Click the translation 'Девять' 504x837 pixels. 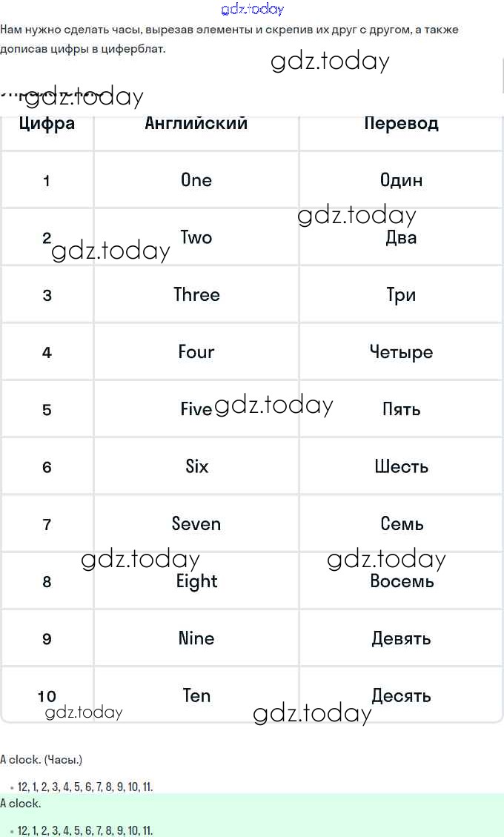pyautogui.click(x=401, y=638)
